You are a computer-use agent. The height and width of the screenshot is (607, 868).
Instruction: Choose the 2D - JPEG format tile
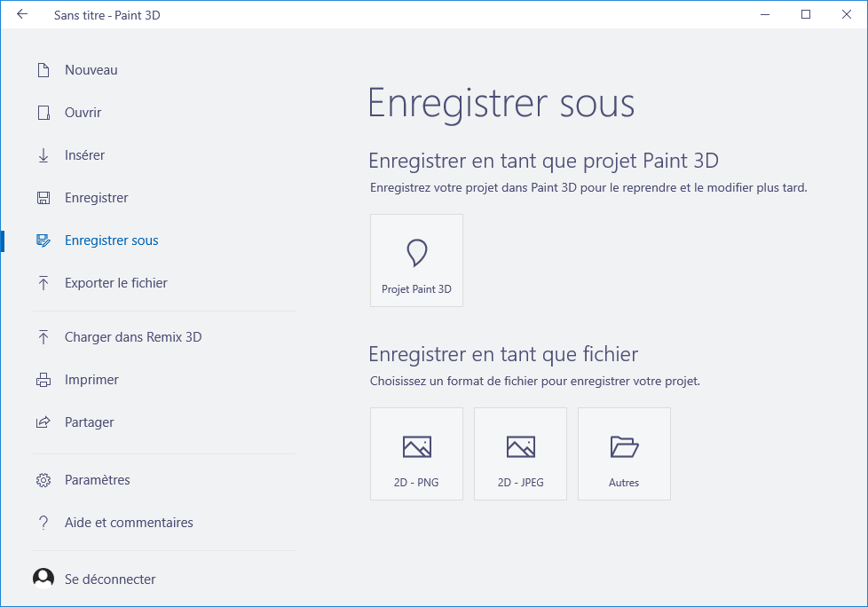tap(520, 453)
